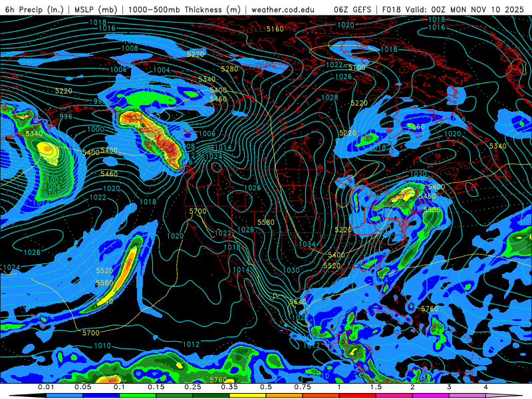Select the yellow 0.35 legend swatch
The width and height of the screenshot is (532, 399).
click(247, 396)
